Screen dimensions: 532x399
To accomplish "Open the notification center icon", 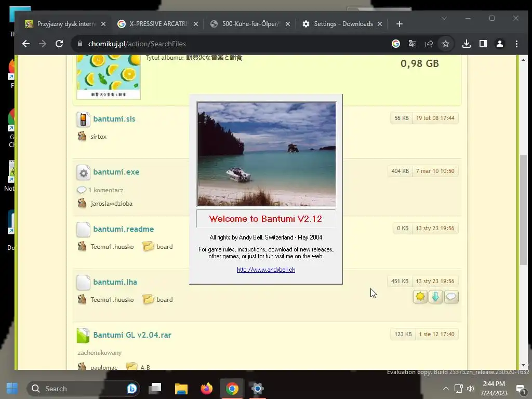I will (x=521, y=389).
